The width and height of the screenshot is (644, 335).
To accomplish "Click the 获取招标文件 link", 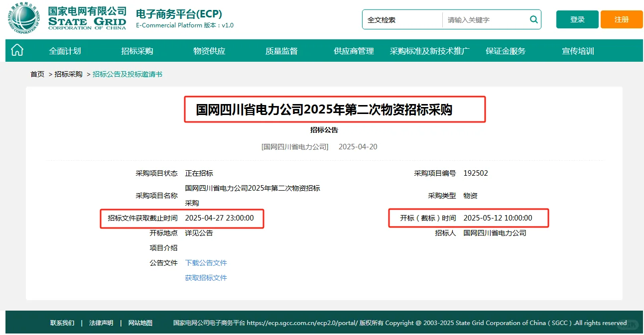I will pos(206,277).
